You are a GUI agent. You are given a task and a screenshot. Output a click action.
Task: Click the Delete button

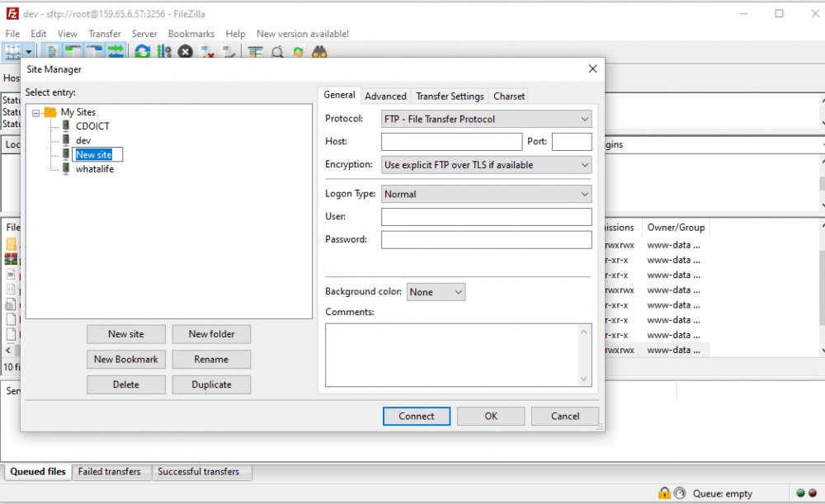pyautogui.click(x=125, y=384)
